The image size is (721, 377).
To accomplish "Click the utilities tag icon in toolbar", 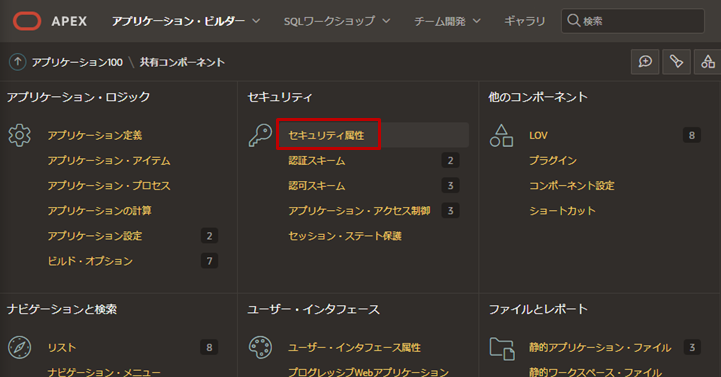I will [676, 62].
